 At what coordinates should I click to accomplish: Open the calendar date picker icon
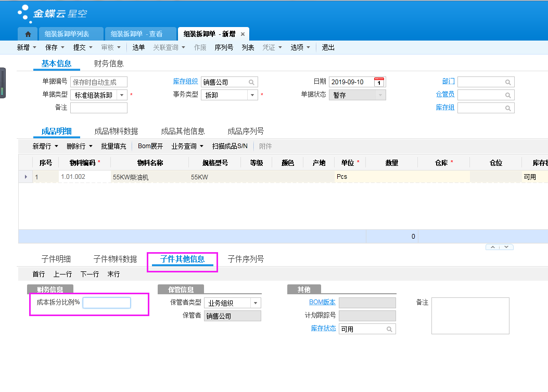click(379, 82)
